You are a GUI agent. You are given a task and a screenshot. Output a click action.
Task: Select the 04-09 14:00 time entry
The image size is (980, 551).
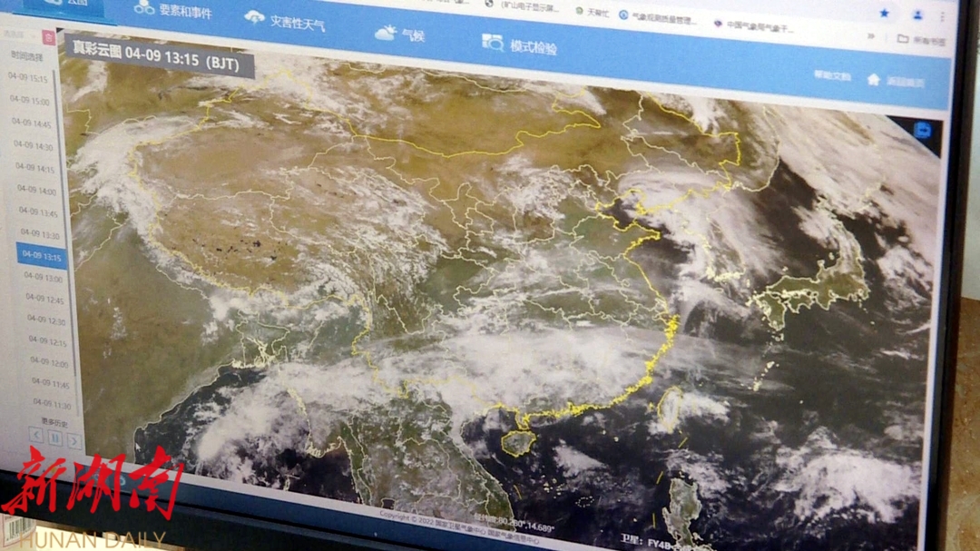point(36,191)
